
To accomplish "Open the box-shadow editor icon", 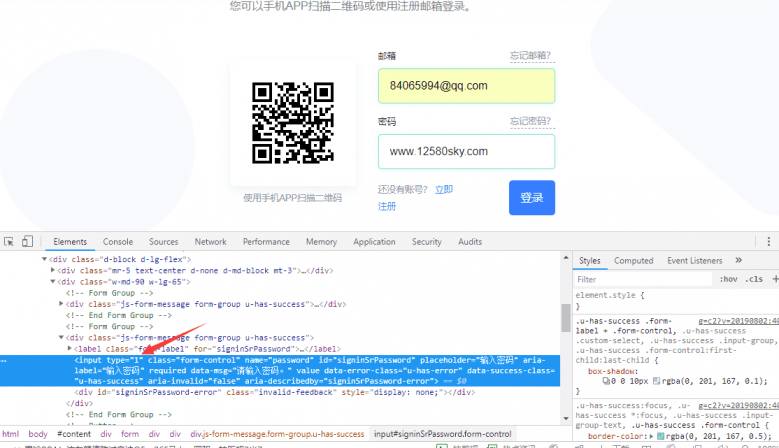I will (x=606, y=381).
